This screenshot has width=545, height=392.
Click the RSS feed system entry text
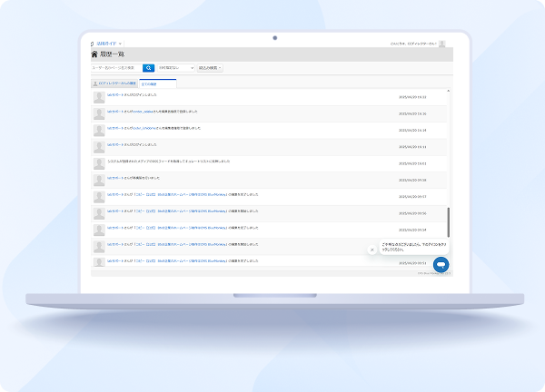pyautogui.click(x=169, y=162)
